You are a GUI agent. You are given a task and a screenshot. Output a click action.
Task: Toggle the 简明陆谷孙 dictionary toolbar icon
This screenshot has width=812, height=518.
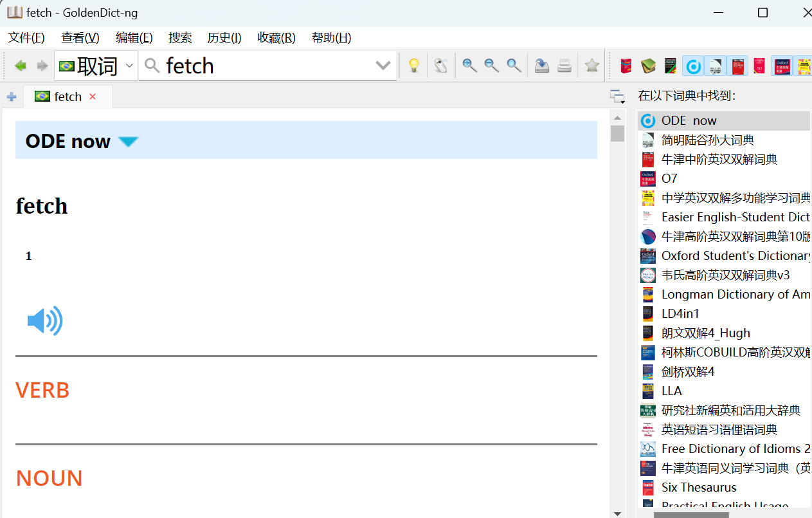coord(715,66)
